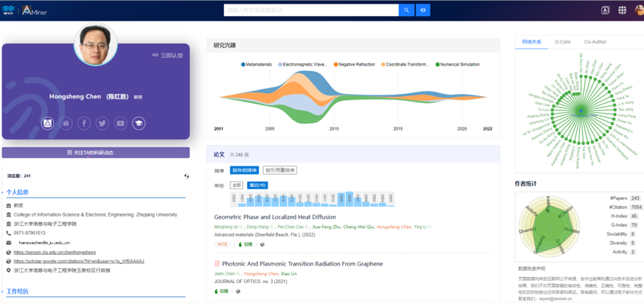Open paper Geometric Phase and Localized Heat Diffusion

pos(275,217)
